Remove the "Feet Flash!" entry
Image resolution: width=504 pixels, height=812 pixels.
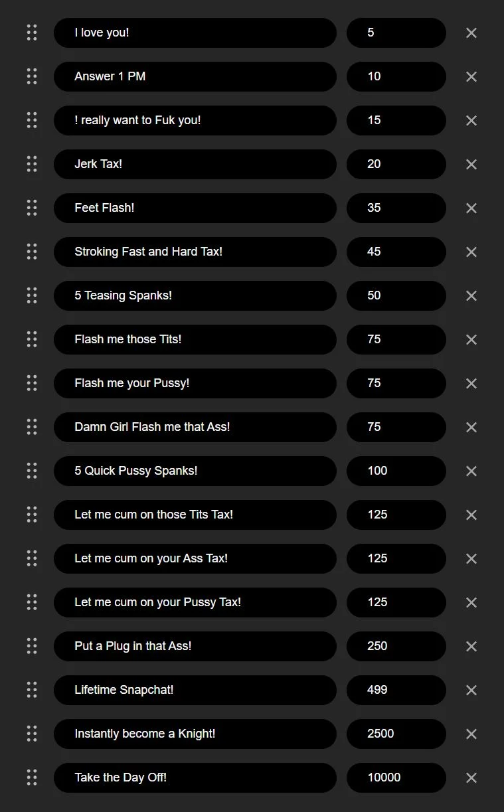pyautogui.click(x=471, y=208)
